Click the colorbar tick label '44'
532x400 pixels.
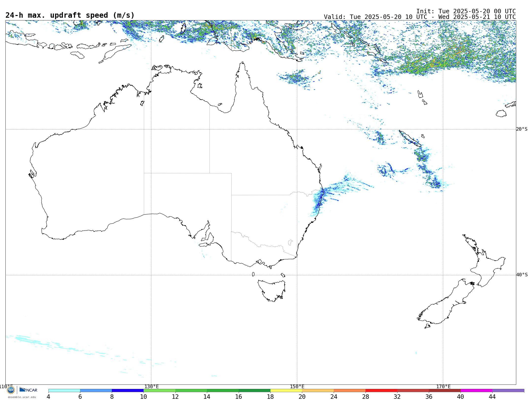click(x=492, y=397)
